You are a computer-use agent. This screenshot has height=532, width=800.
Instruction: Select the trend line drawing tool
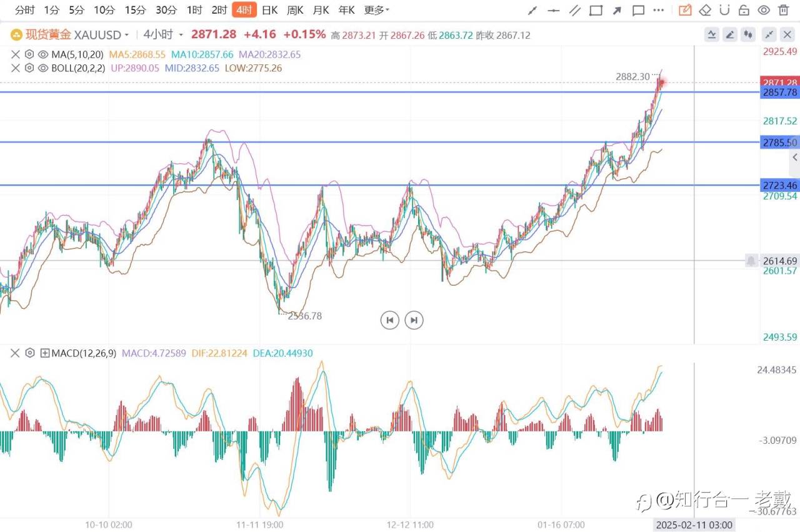[x=532, y=10]
